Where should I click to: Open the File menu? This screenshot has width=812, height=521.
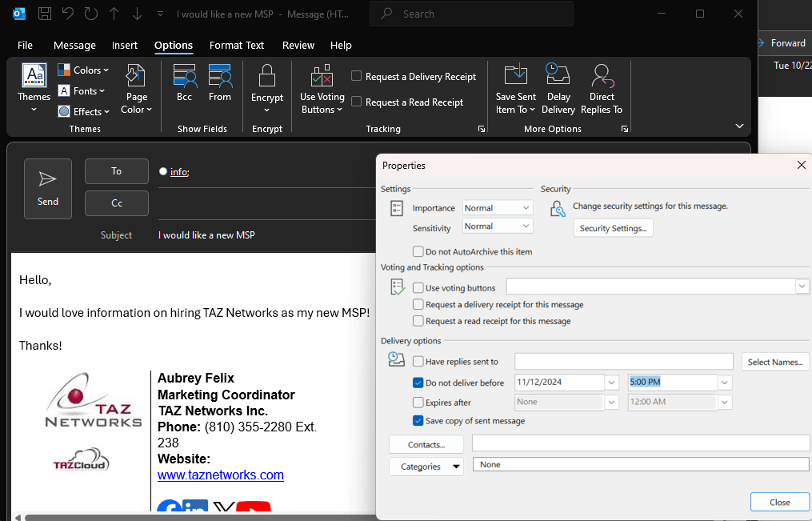pos(25,45)
